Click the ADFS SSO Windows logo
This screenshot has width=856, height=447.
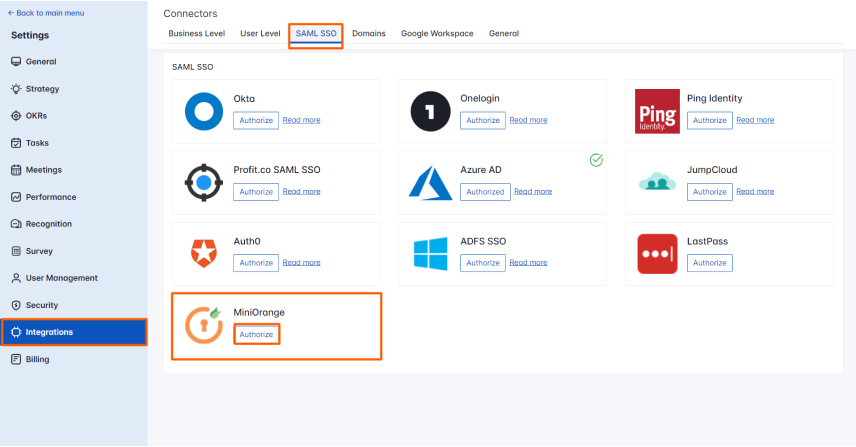pos(430,254)
